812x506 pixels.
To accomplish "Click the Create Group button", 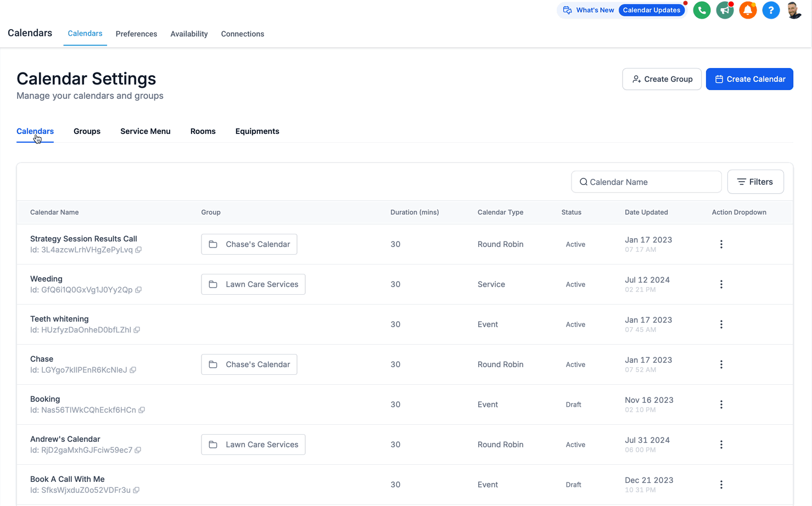I will pyautogui.click(x=662, y=79).
